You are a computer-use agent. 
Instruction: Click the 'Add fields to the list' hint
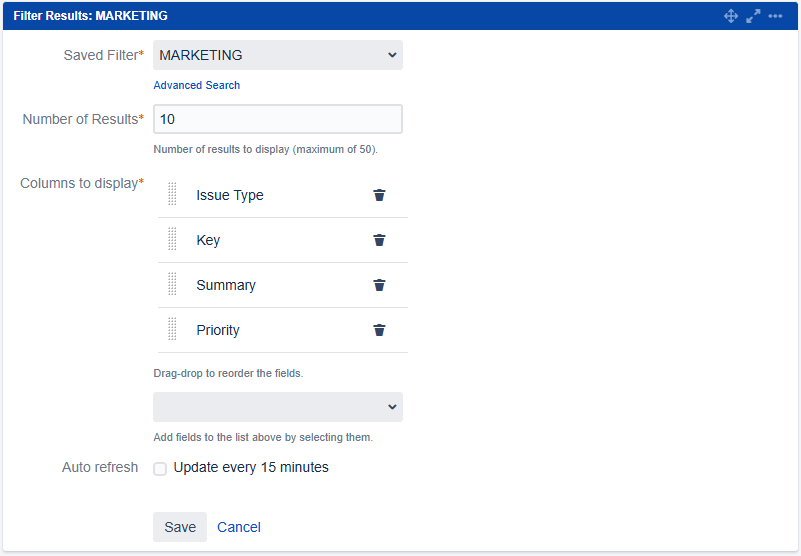tap(263, 437)
